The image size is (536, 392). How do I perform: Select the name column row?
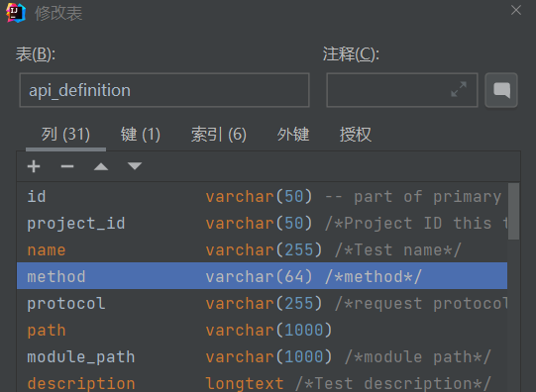pos(262,250)
